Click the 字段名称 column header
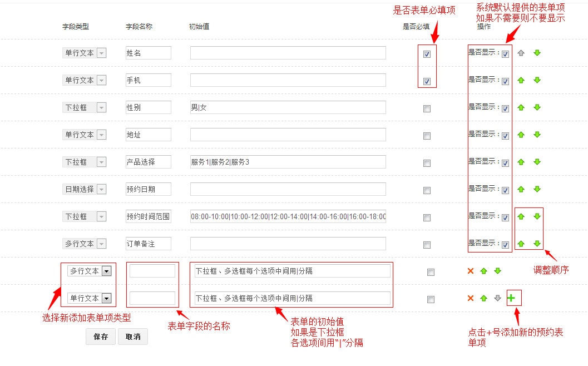Image resolution: width=588 pixels, height=366 pixels. pos(139,27)
